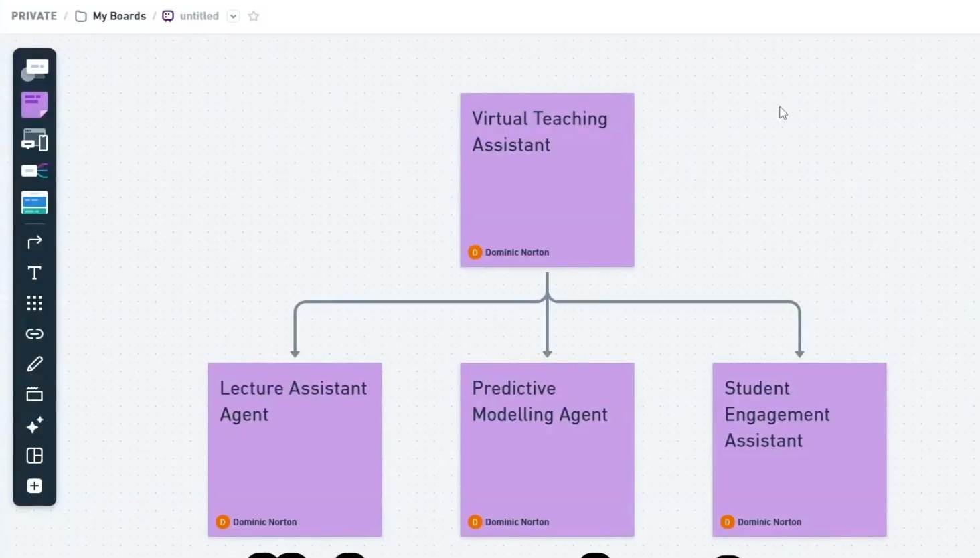This screenshot has width=980, height=558.
Task: Select the Virtual Teaching Assistant sticky note
Action: pos(547,179)
